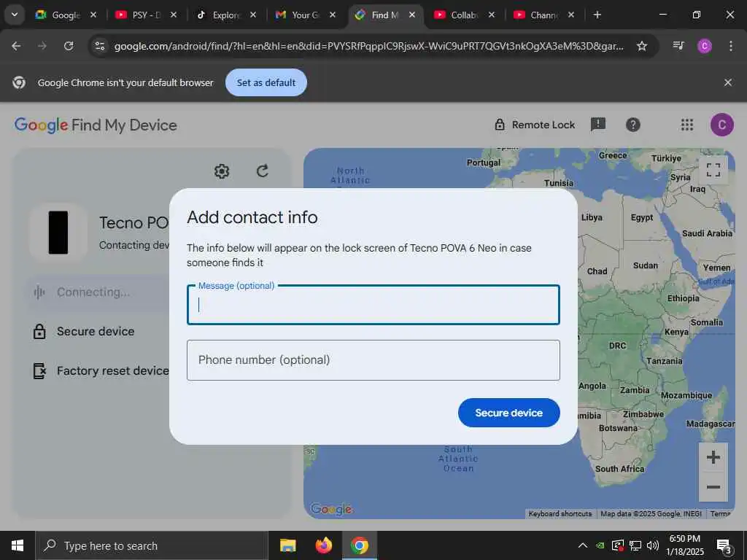Focus the Message (optional) input field
The height and width of the screenshot is (560, 747).
click(x=373, y=305)
